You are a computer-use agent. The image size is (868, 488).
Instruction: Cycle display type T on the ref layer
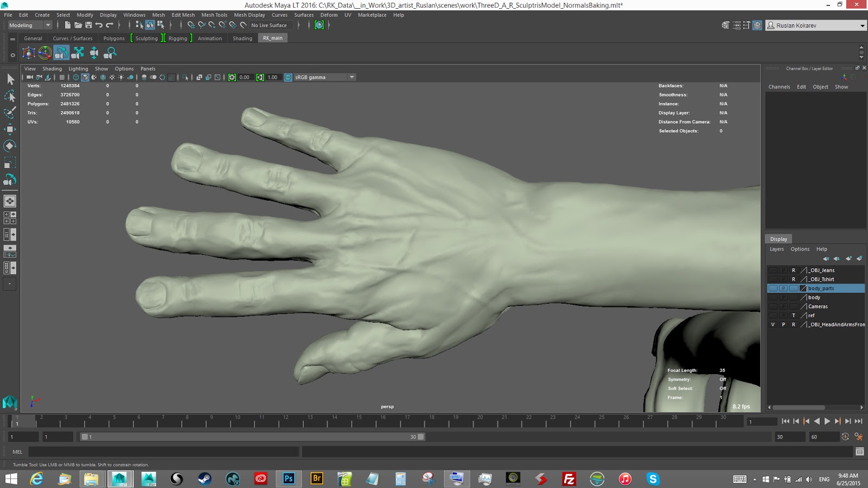(794, 316)
